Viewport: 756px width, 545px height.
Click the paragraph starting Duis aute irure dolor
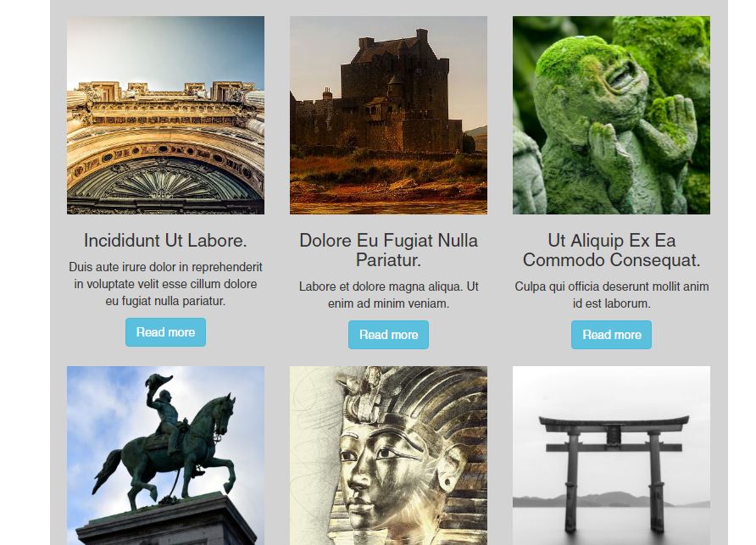(165, 284)
